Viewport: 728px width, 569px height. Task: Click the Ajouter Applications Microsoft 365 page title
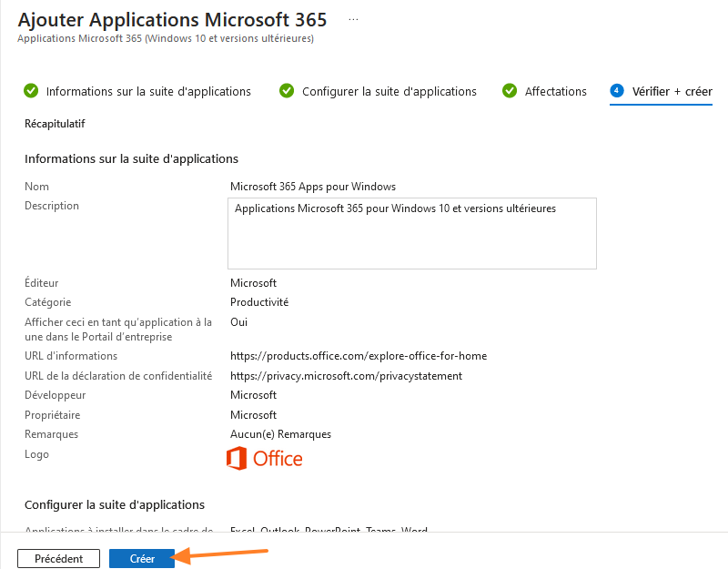[x=172, y=20]
